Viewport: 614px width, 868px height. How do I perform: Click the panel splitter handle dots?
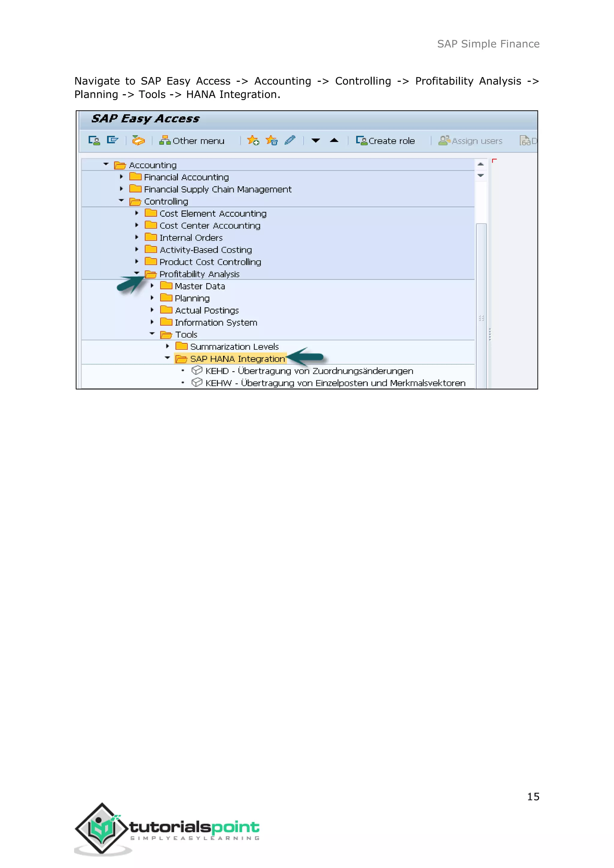[490, 334]
